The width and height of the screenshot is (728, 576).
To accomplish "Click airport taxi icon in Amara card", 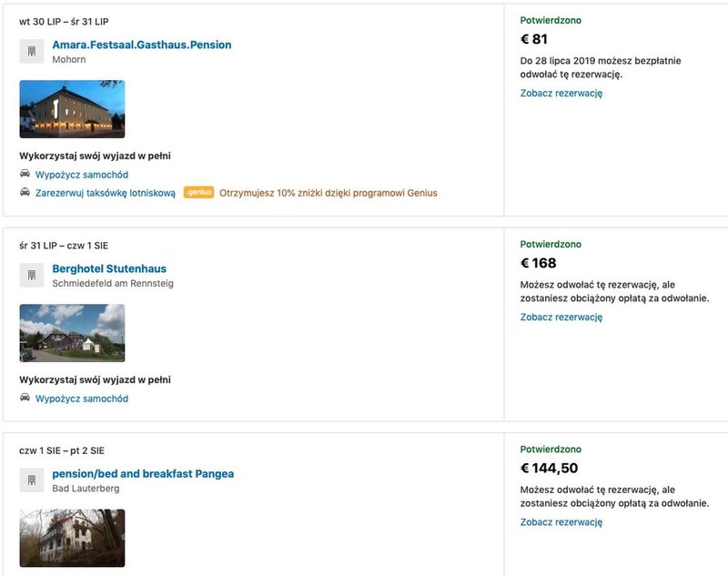I will [25, 193].
